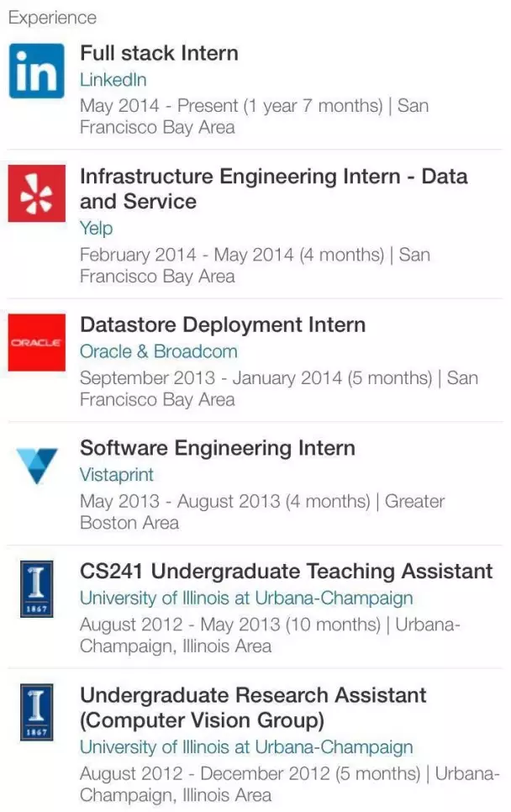Tap the Vistaprint triangle logo
This screenshot has height=812, width=511.
pyautogui.click(x=37, y=466)
